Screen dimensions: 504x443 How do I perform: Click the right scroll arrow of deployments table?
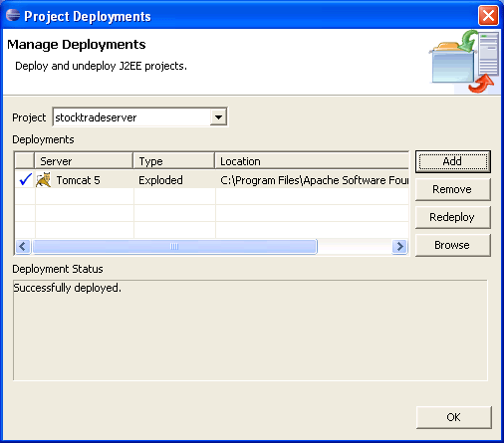pyautogui.click(x=399, y=247)
